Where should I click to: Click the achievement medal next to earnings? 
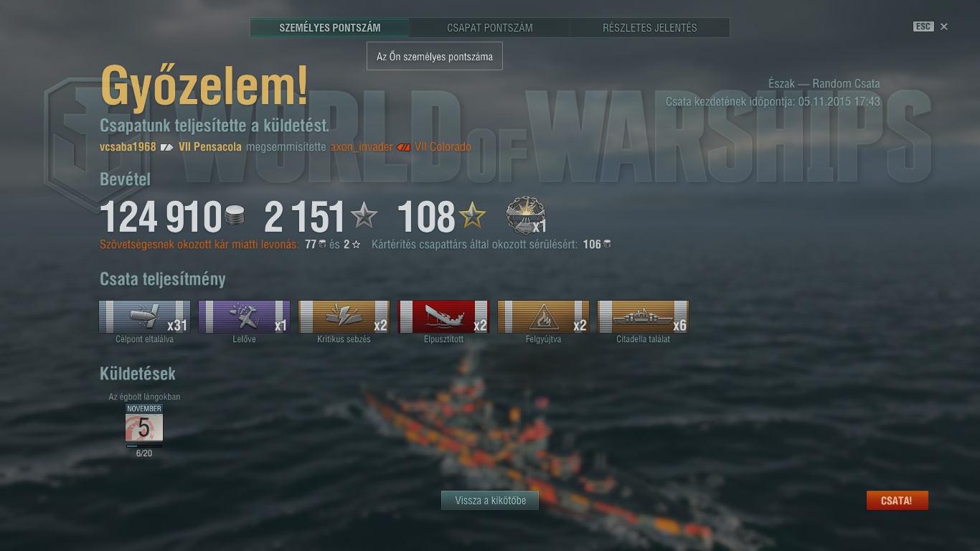click(525, 215)
